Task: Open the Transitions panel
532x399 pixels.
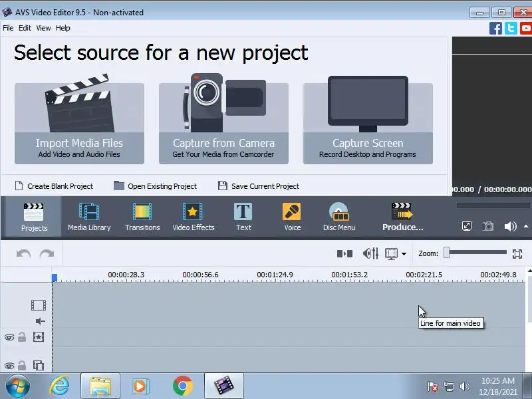Action: 142,217
